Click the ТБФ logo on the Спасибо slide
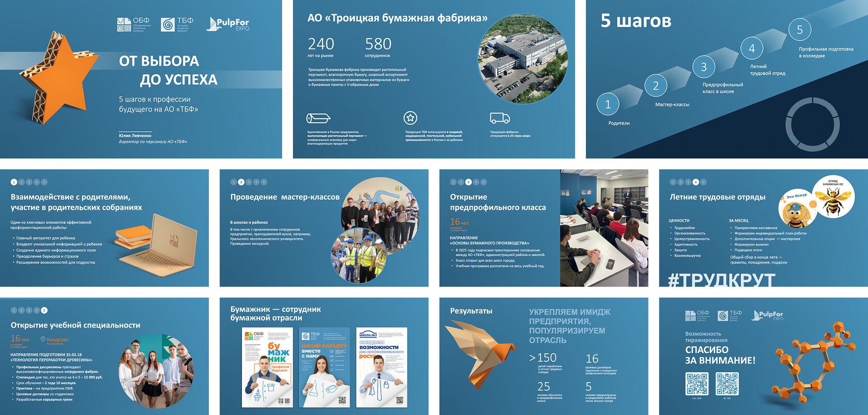Viewport: 868px width, 415px height. point(730,315)
